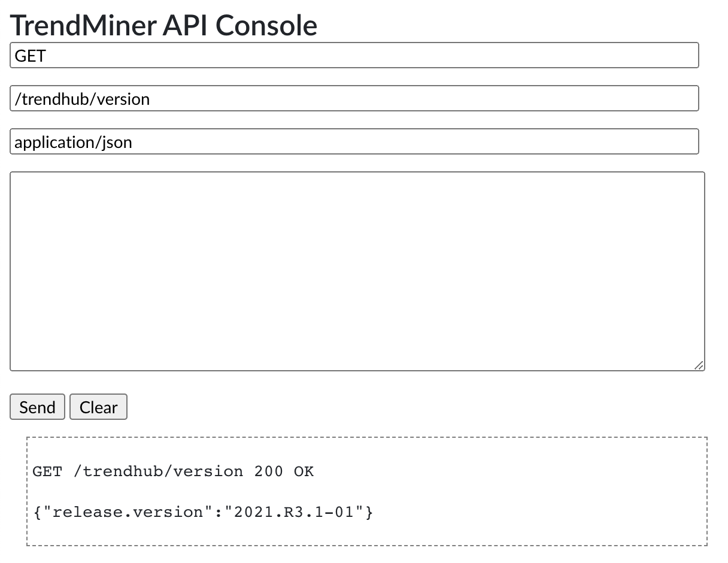Focus the HTTP method field containing GET
728x563 pixels.
[354, 55]
